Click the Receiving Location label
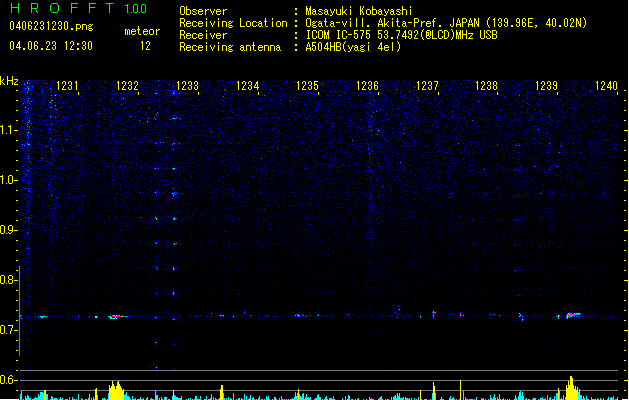Viewport: 629px width, 400px height. (x=233, y=23)
